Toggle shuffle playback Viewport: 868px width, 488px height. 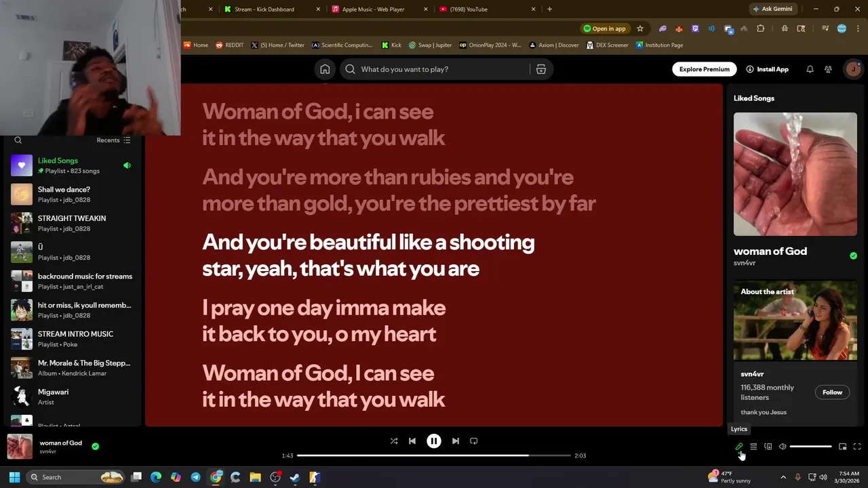394,441
